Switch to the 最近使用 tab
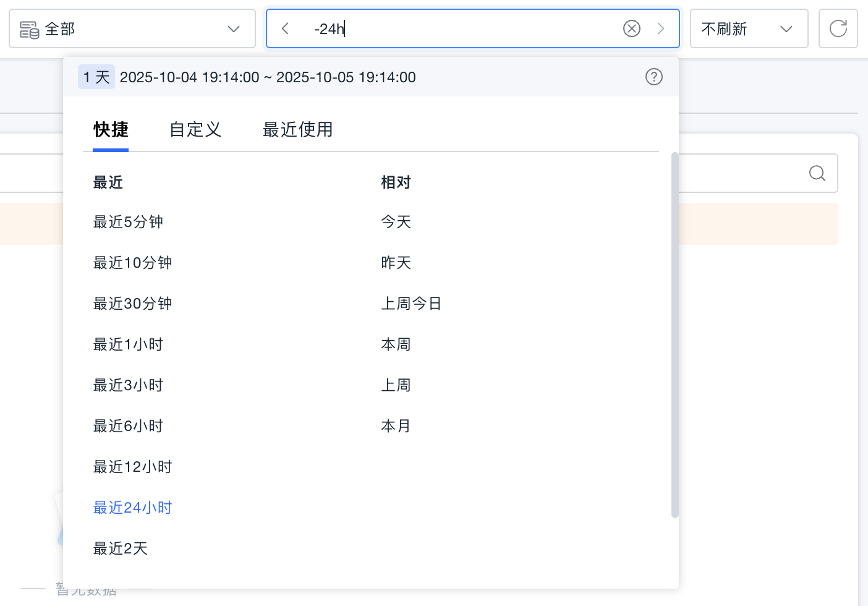Screen dimensions: 868x606 297,129
